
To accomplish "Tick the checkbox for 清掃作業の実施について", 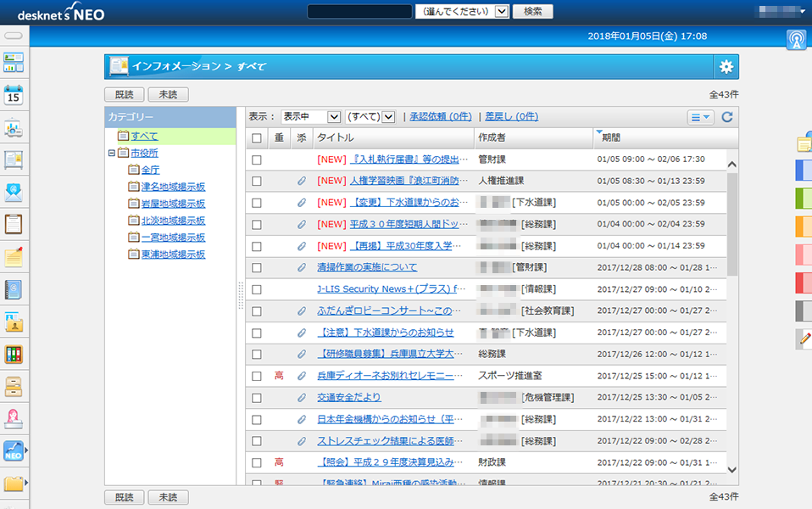I will coord(257,267).
